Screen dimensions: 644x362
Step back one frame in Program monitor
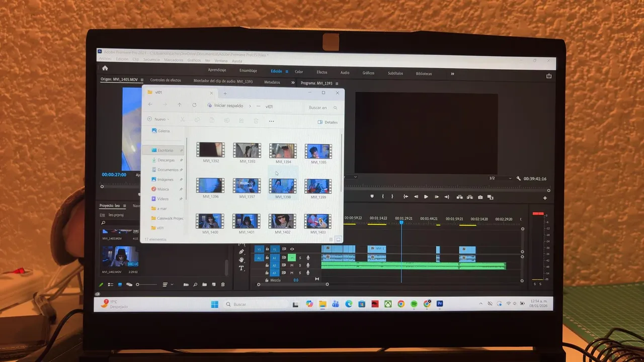click(416, 197)
